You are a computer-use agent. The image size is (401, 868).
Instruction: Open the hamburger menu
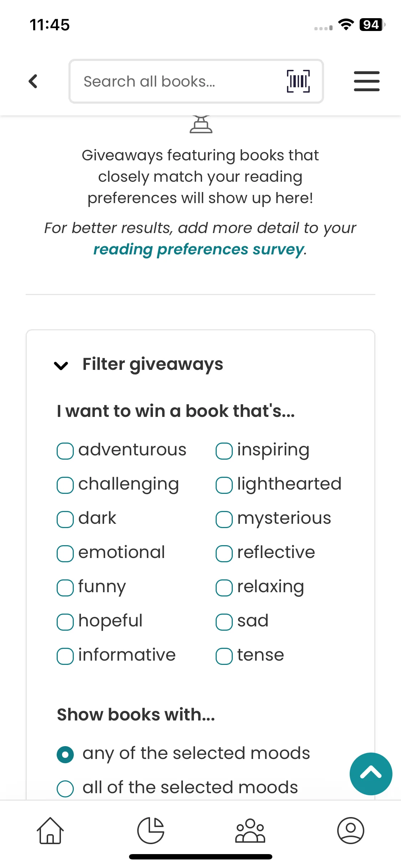pos(366,81)
